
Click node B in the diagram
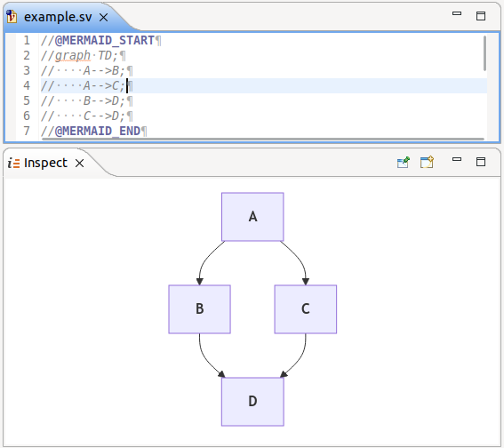(200, 308)
